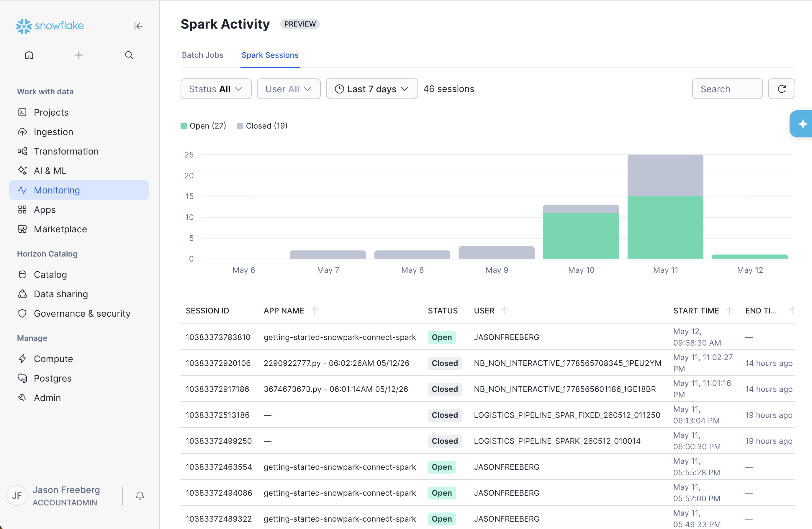Viewport: 812px width, 529px height.
Task: Click the May 11 chart bar
Action: click(665, 207)
